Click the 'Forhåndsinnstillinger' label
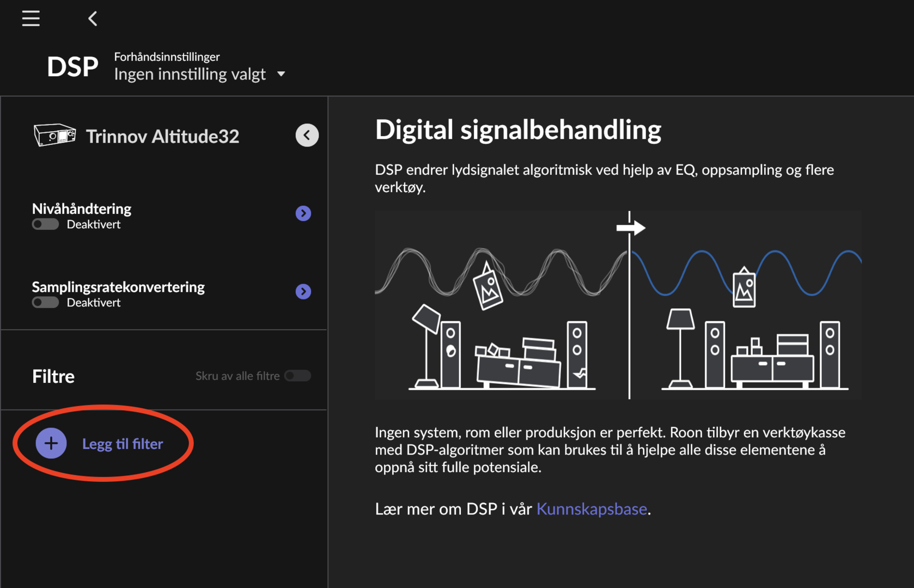Viewport: 914px width, 588px height. [167, 57]
